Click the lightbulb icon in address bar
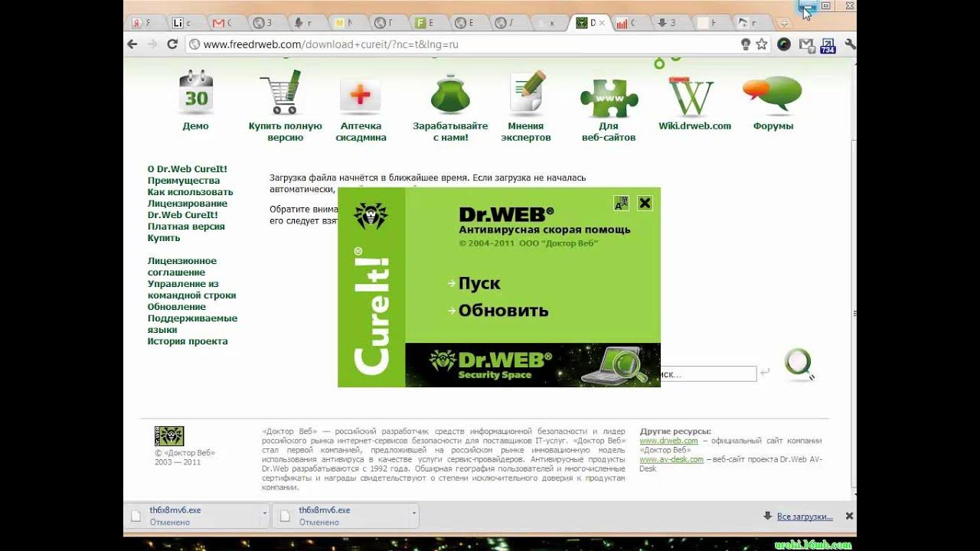This screenshot has height=551, width=980. click(x=746, y=44)
